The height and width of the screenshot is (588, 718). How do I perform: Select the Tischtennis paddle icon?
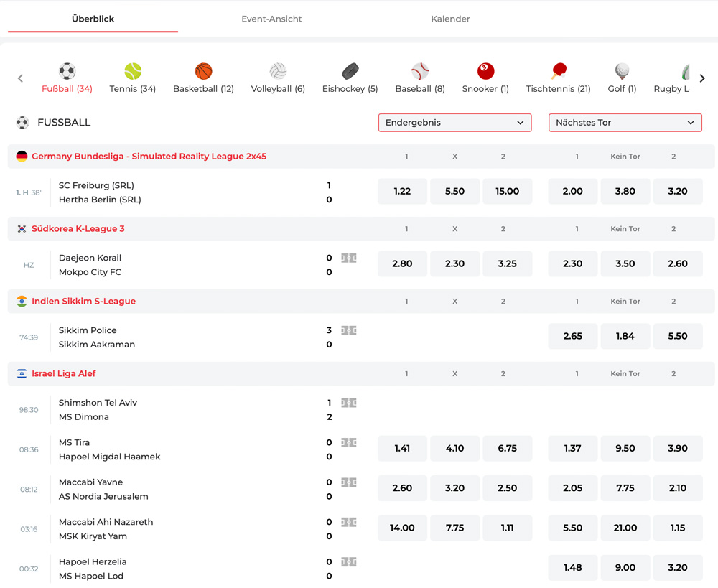(x=558, y=72)
